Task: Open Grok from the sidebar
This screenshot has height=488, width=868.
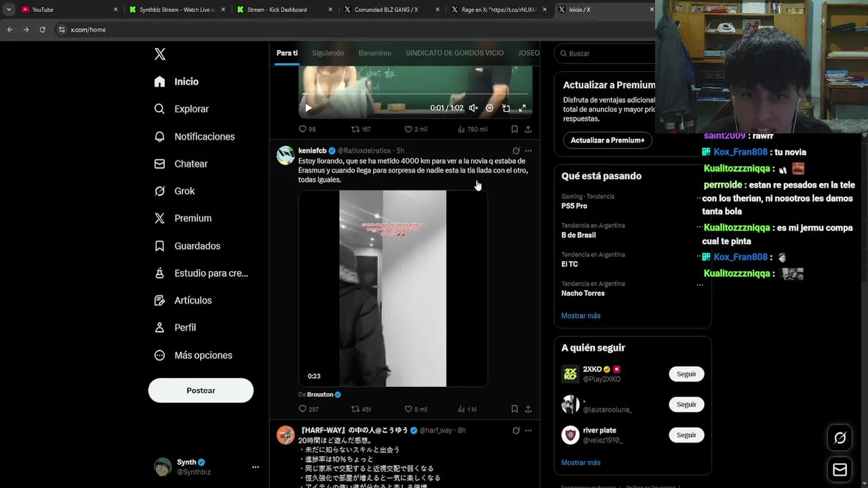Action: [174, 191]
